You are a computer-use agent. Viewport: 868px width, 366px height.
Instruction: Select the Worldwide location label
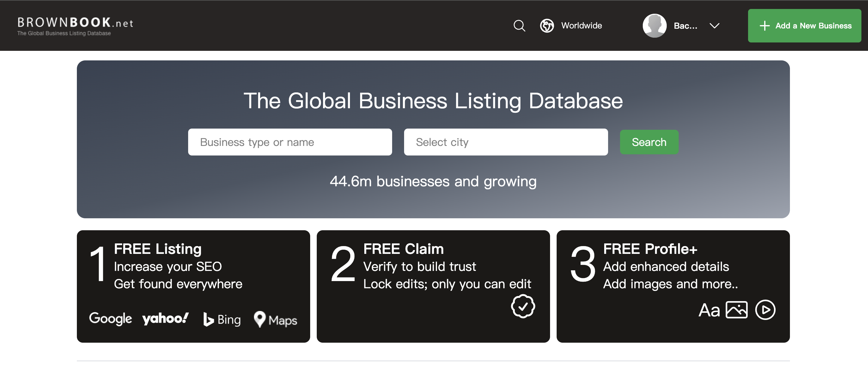point(581,26)
